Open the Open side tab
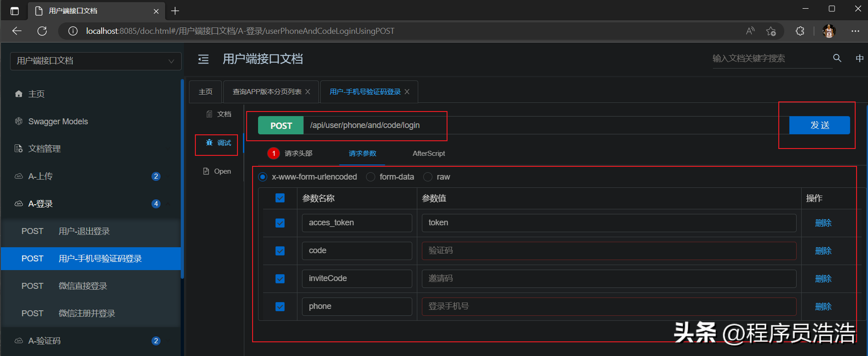This screenshot has width=868, height=356. pyautogui.click(x=217, y=171)
